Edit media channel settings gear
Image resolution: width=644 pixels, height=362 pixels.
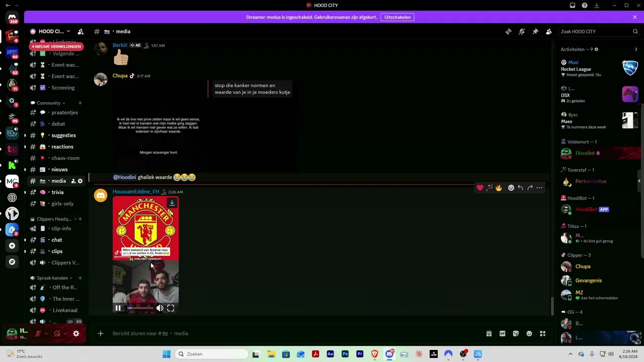[80, 181]
